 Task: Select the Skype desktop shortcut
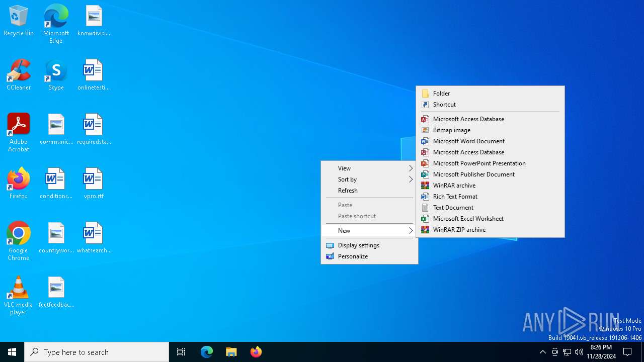(56, 75)
